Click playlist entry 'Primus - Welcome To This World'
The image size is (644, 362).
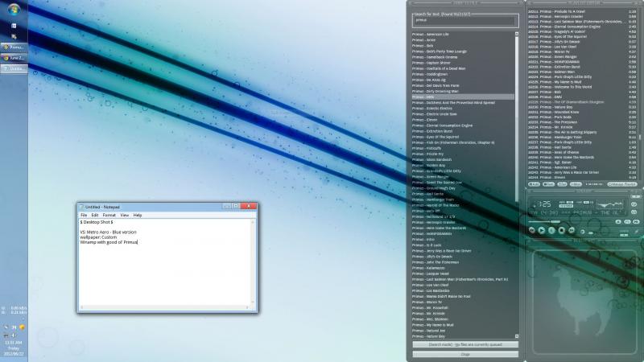point(582,87)
